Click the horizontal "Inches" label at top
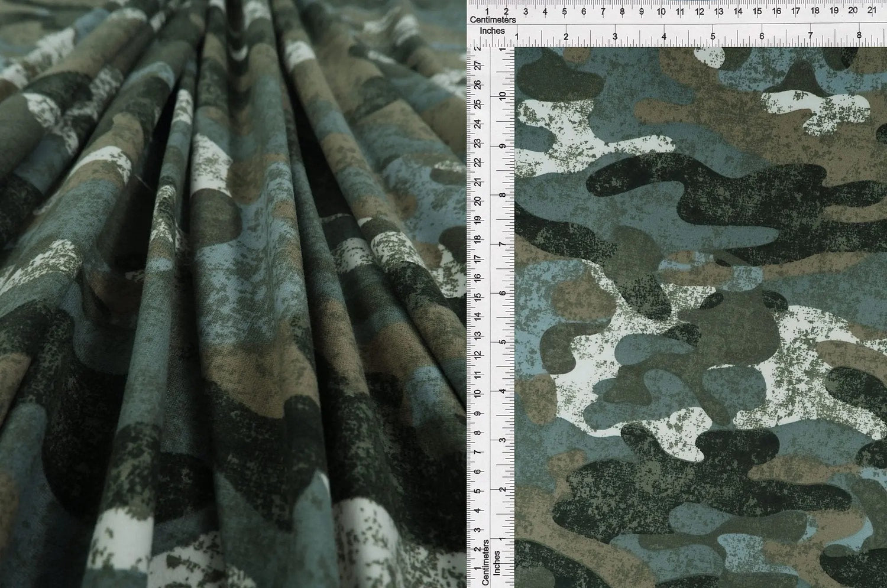 tap(492, 30)
